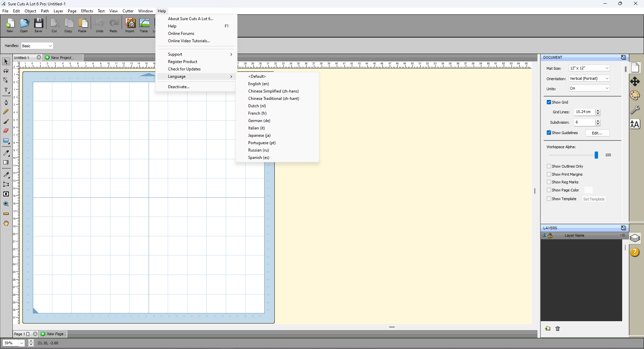Viewport: 644px width, 349px height.
Task: Enable Show Reg Marks
Action: point(549,182)
